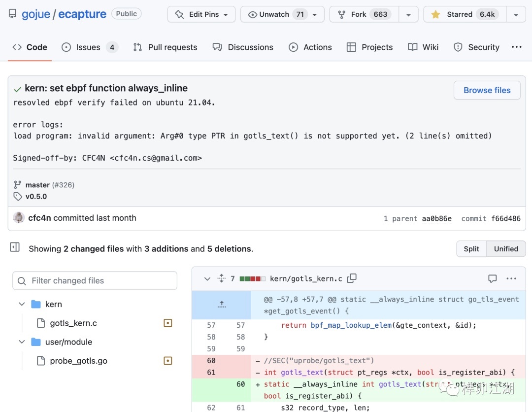Image resolution: width=532 pixels, height=412 pixels.
Task: Open the Fork options dropdown arrow
Action: (408, 15)
